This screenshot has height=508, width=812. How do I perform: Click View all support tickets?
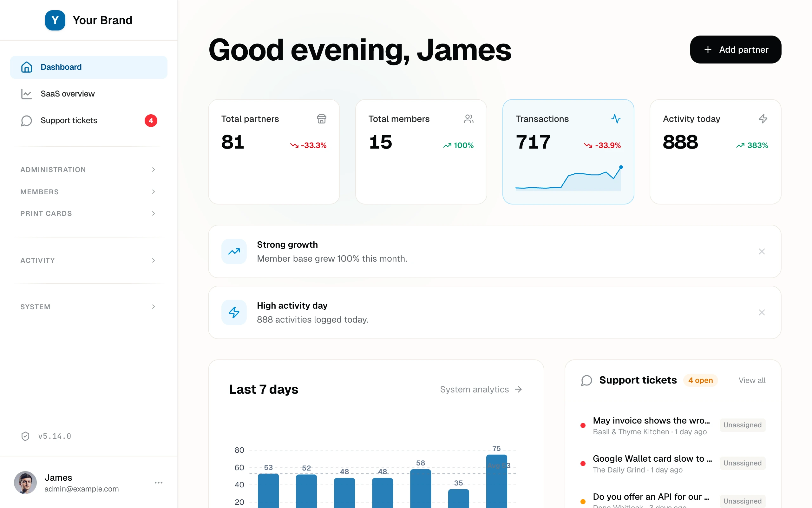752,380
